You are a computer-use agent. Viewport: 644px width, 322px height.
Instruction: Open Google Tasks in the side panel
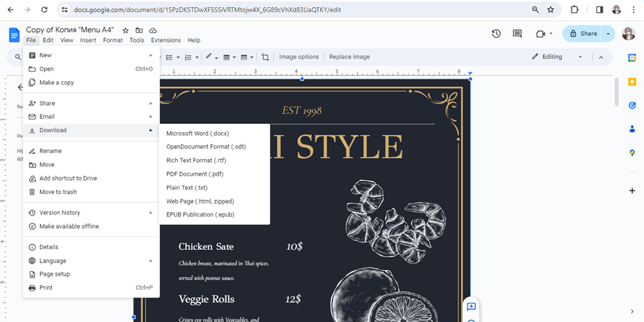pos(632,106)
